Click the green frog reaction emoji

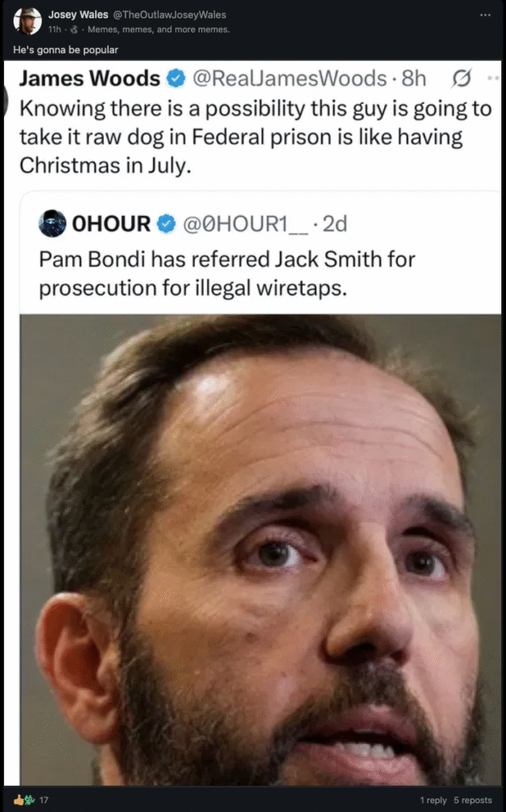[29, 800]
